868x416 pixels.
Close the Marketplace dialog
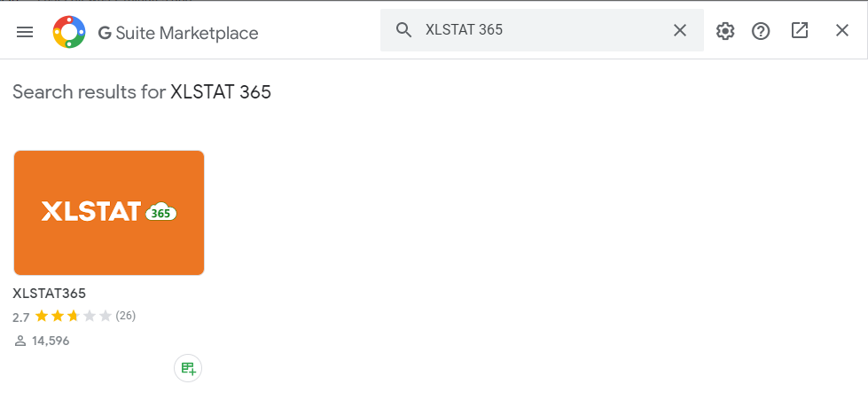[842, 31]
